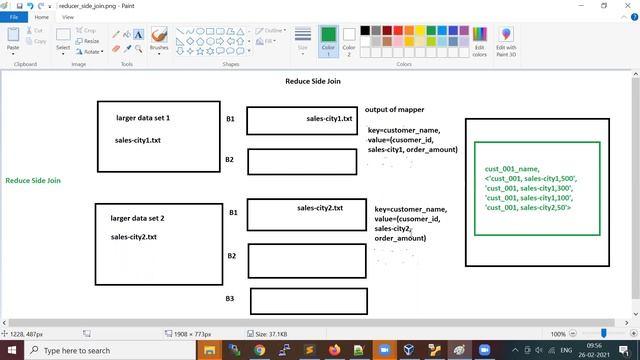This screenshot has height=360, width=640.
Task: Click the Undo arrow in title bar
Action: 30,6
